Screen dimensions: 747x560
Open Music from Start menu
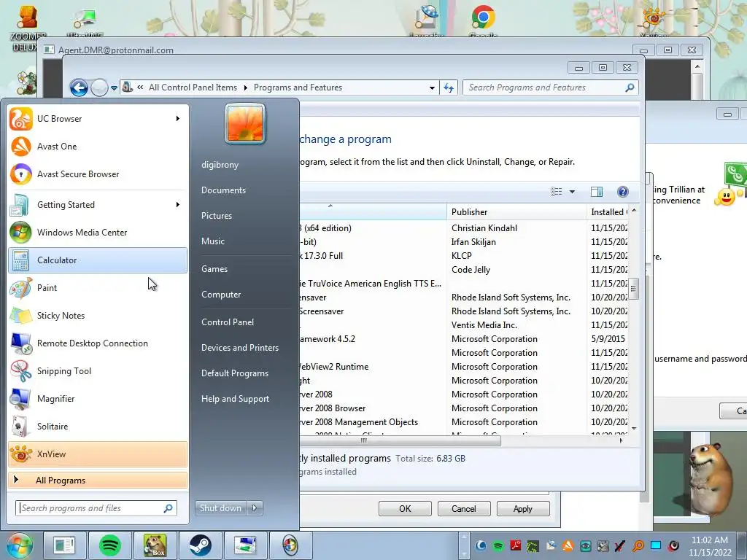click(213, 241)
